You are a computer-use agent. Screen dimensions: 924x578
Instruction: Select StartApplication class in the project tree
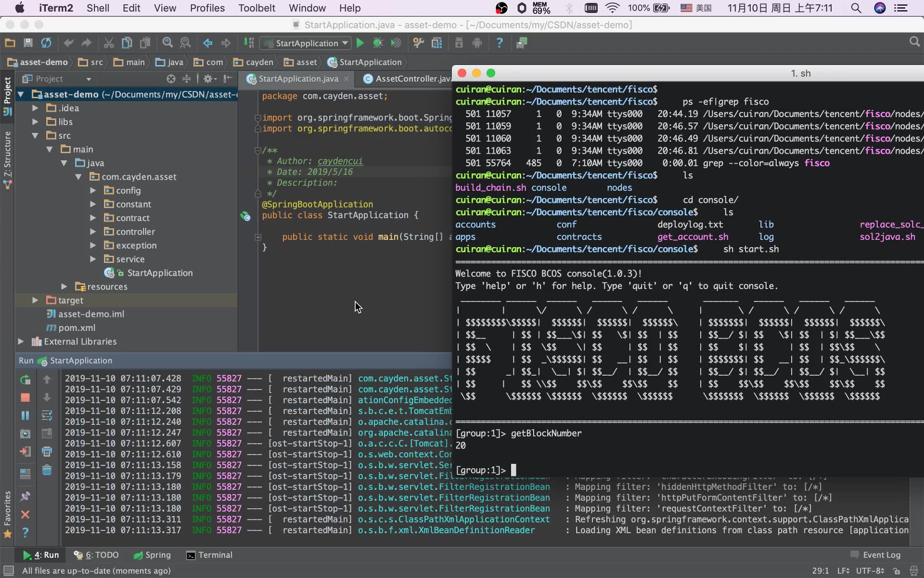[x=149, y=273]
